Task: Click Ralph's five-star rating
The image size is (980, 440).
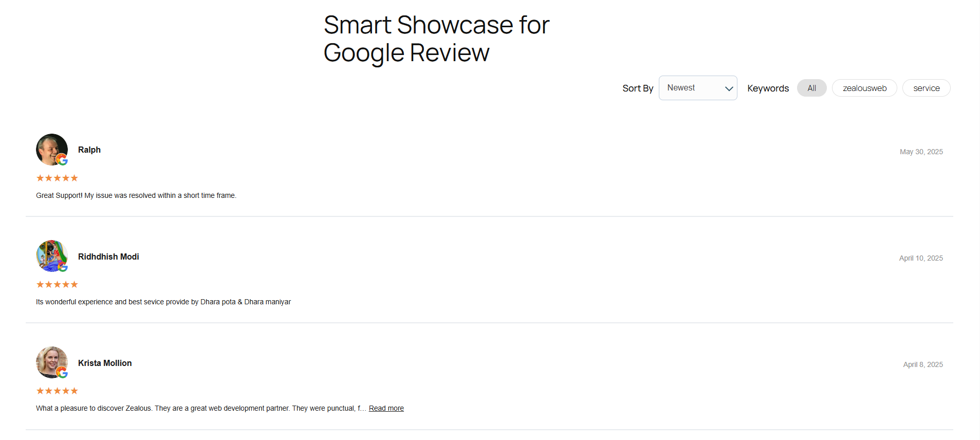Action: [x=57, y=178]
